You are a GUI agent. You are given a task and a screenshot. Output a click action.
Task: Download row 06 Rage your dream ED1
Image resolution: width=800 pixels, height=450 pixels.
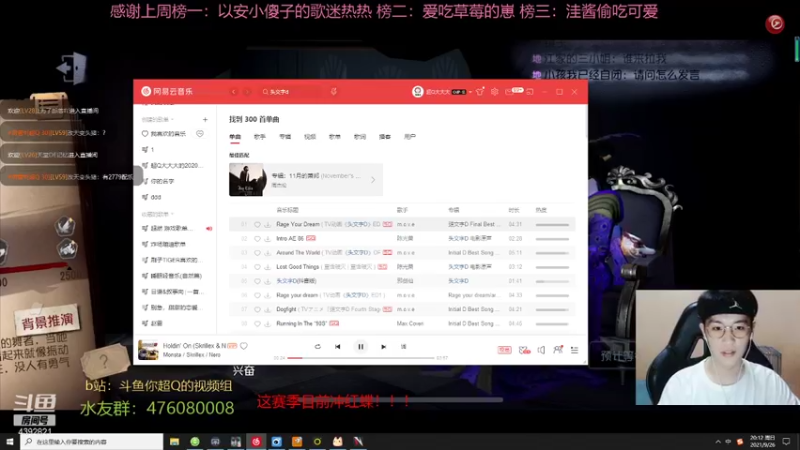[x=267, y=295]
